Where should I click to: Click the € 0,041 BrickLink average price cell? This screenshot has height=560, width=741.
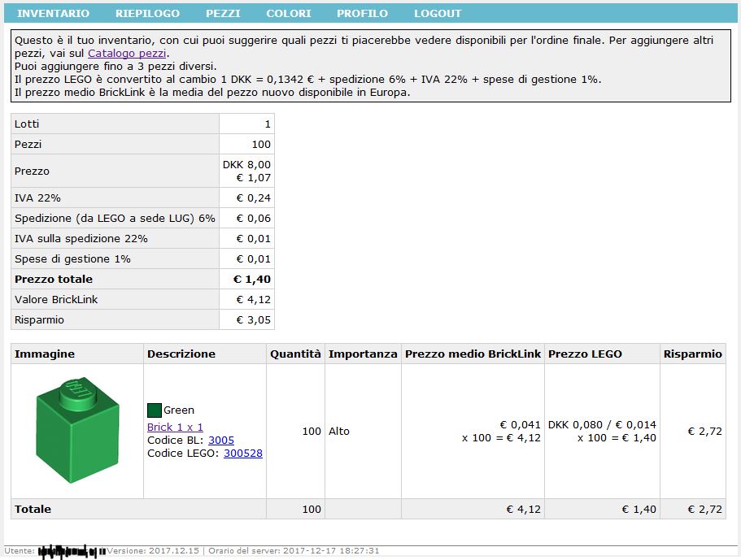473,431
